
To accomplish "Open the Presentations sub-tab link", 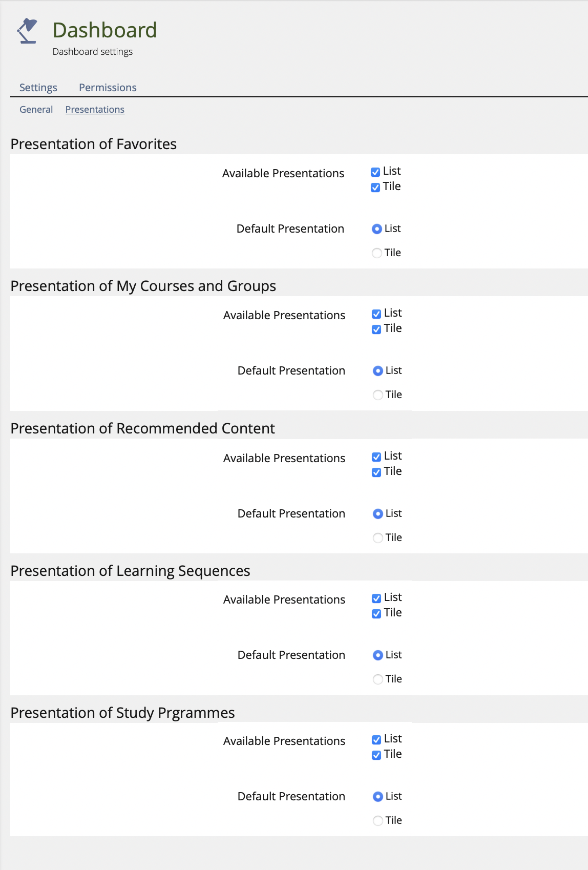I will click(95, 110).
